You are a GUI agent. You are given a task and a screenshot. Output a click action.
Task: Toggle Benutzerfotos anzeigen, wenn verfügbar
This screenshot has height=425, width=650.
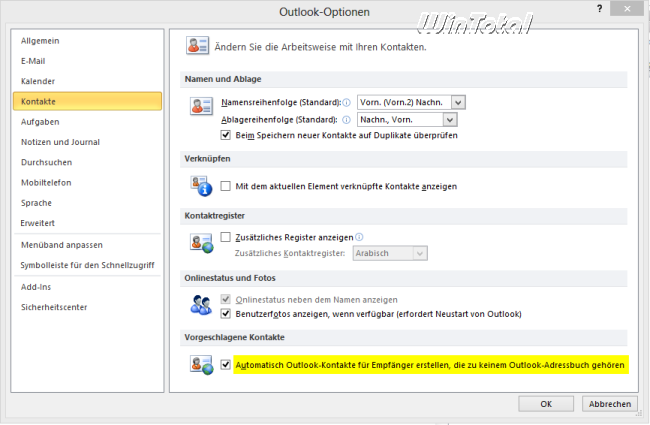point(226,314)
